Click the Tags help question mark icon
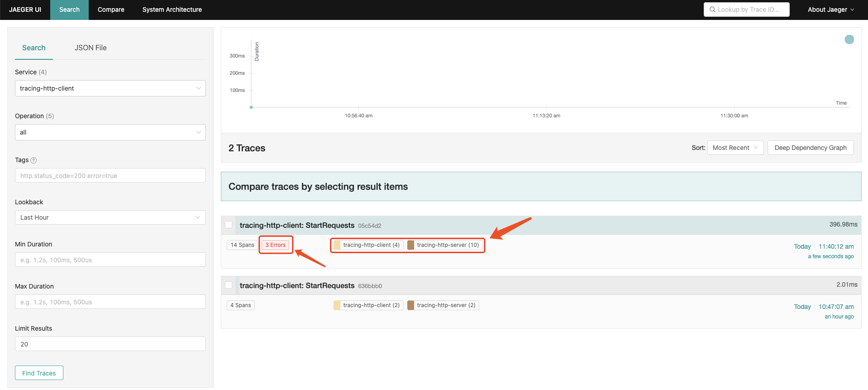Image resolution: width=868 pixels, height=390 pixels. 33,160
